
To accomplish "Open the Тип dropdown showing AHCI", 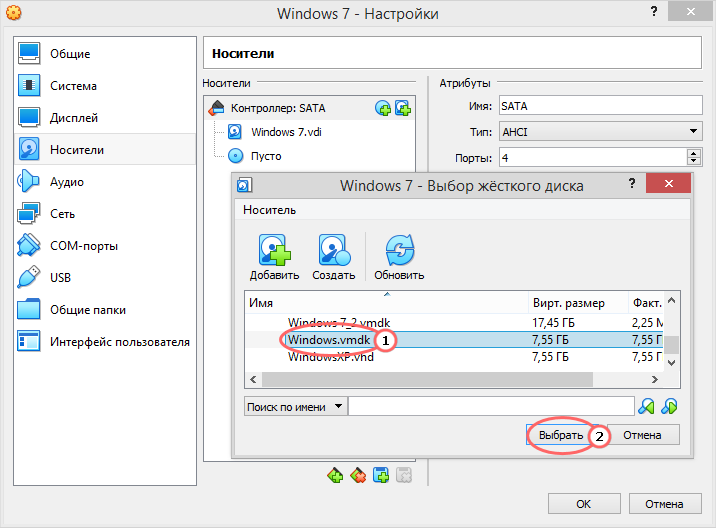I will (x=600, y=132).
